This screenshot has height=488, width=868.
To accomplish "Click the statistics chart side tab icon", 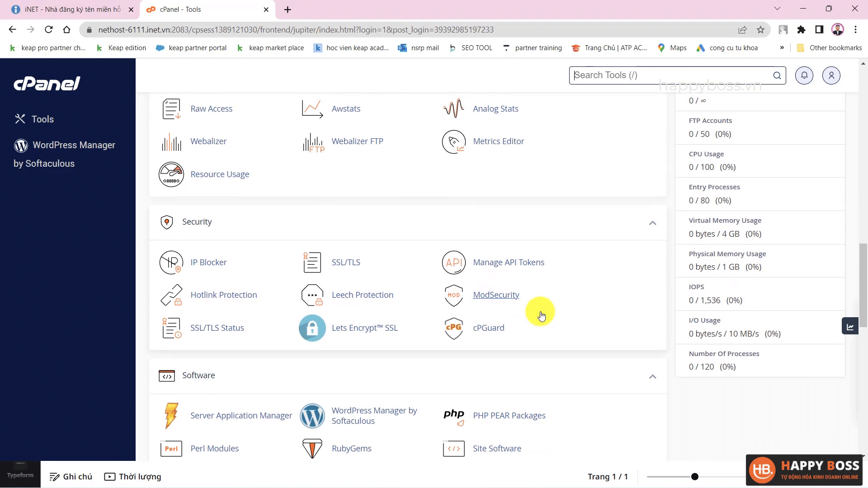I will click(x=850, y=327).
